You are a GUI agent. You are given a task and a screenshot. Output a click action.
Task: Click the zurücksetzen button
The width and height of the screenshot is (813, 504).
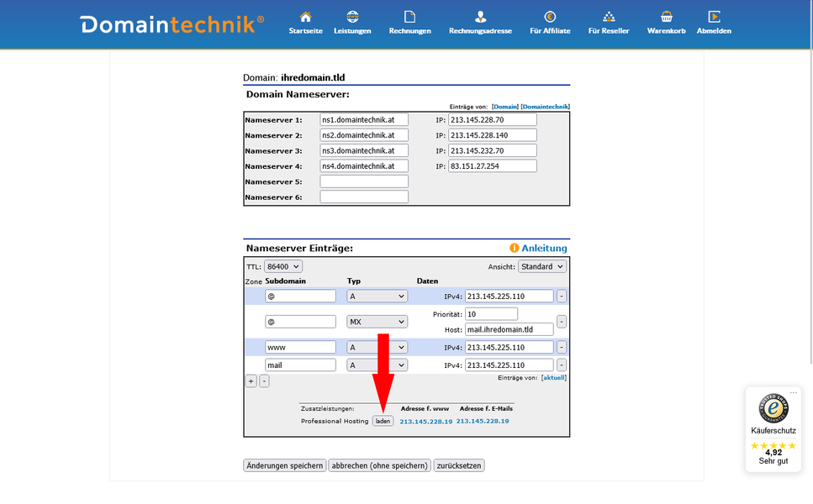click(458, 465)
